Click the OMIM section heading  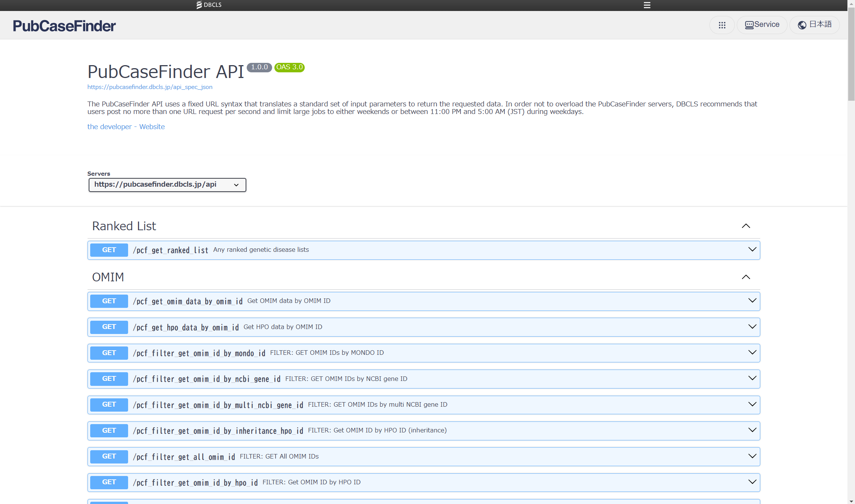(108, 277)
